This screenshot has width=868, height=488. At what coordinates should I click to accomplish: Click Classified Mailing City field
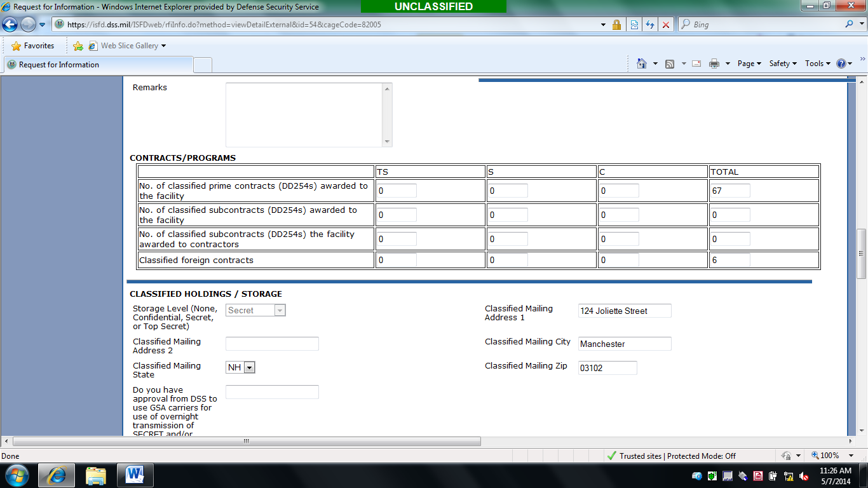tap(625, 344)
